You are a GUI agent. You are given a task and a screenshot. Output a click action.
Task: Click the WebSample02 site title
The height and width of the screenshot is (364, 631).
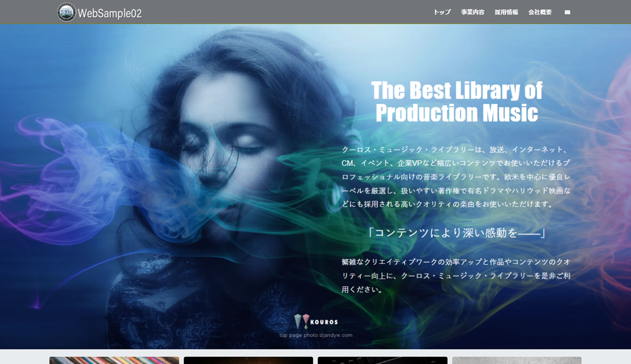click(x=110, y=13)
